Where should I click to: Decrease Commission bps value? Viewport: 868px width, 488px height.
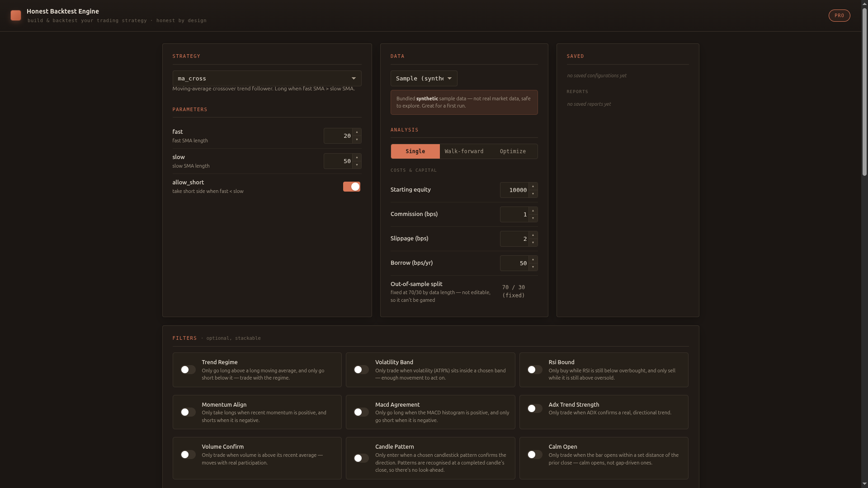pyautogui.click(x=533, y=218)
